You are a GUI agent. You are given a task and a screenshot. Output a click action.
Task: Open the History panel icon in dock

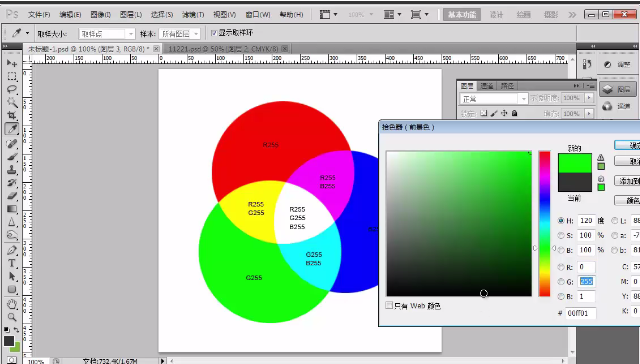click(587, 64)
